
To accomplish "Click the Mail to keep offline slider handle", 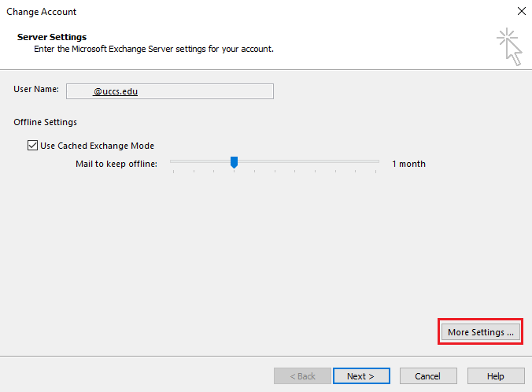I will click(x=234, y=162).
